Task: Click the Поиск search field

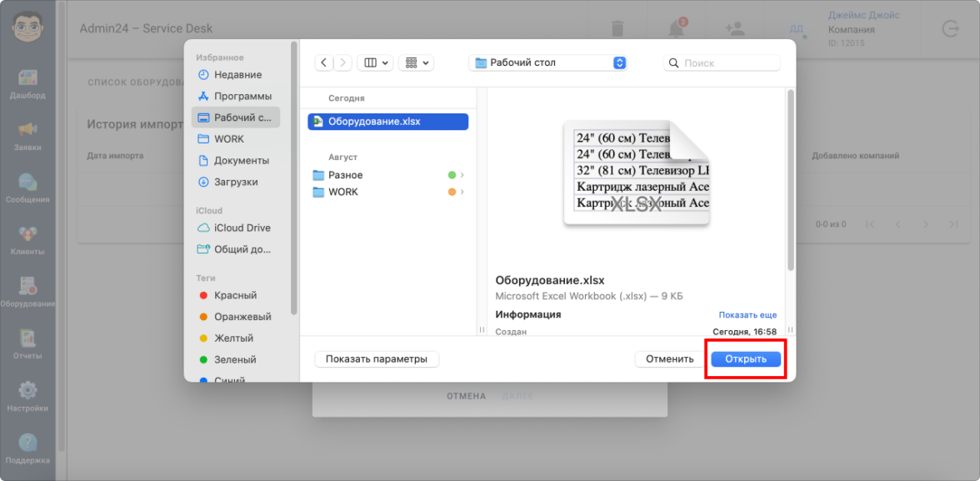Action: coord(722,63)
